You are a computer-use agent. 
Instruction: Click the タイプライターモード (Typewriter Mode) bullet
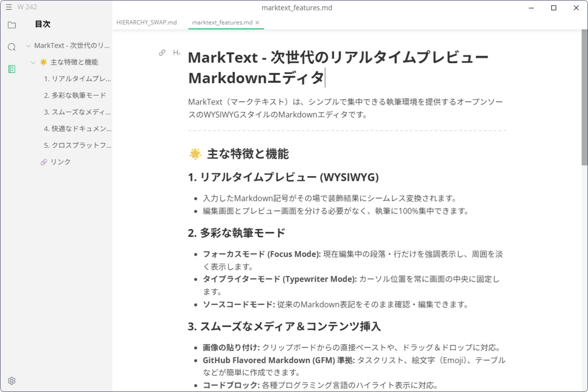[x=351, y=286]
